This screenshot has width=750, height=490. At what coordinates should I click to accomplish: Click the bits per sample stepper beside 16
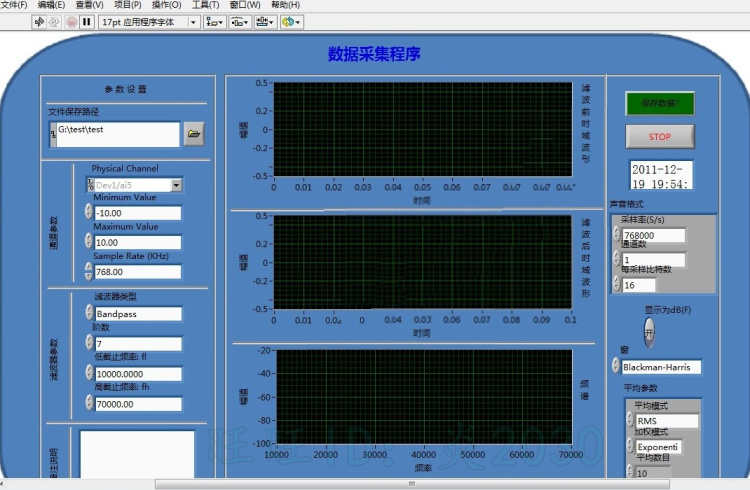pyautogui.click(x=617, y=283)
